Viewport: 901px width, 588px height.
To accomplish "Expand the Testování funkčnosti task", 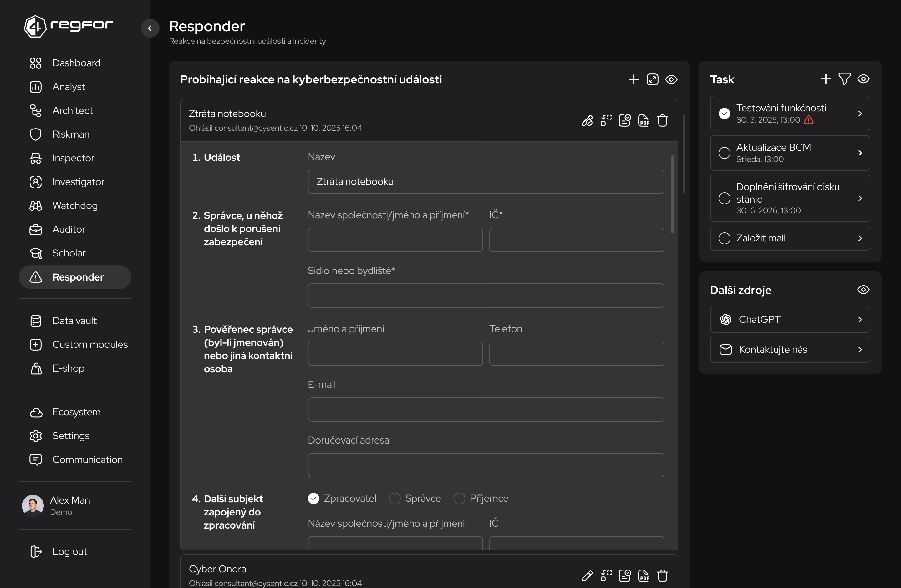I will [860, 114].
